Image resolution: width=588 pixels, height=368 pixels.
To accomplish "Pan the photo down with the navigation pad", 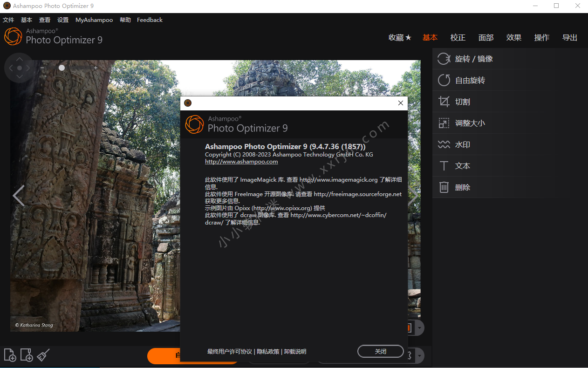I will coord(19,77).
